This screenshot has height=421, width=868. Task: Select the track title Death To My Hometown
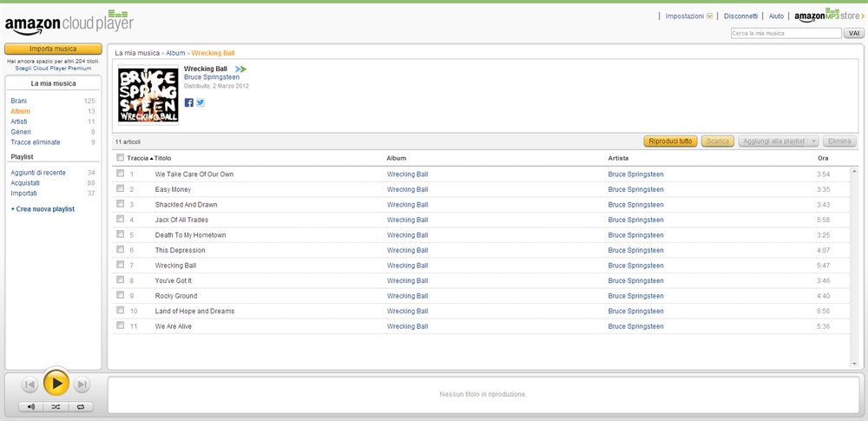(190, 235)
